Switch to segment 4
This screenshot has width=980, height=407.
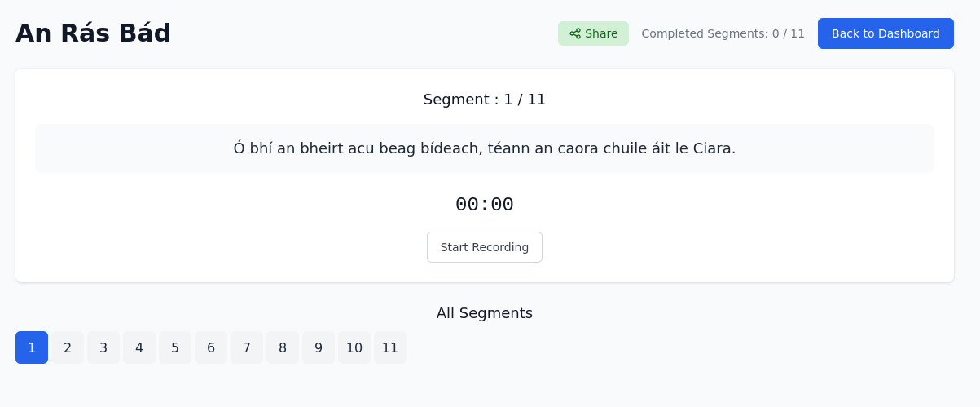pyautogui.click(x=139, y=347)
